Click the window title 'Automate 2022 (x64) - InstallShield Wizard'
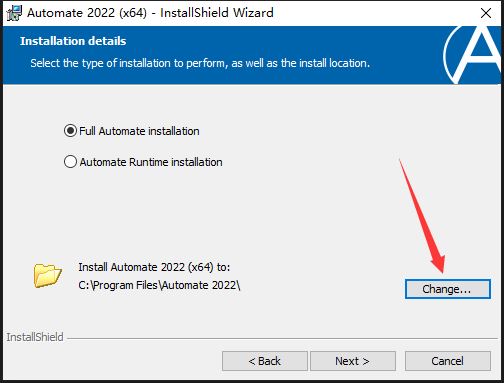 150,13
